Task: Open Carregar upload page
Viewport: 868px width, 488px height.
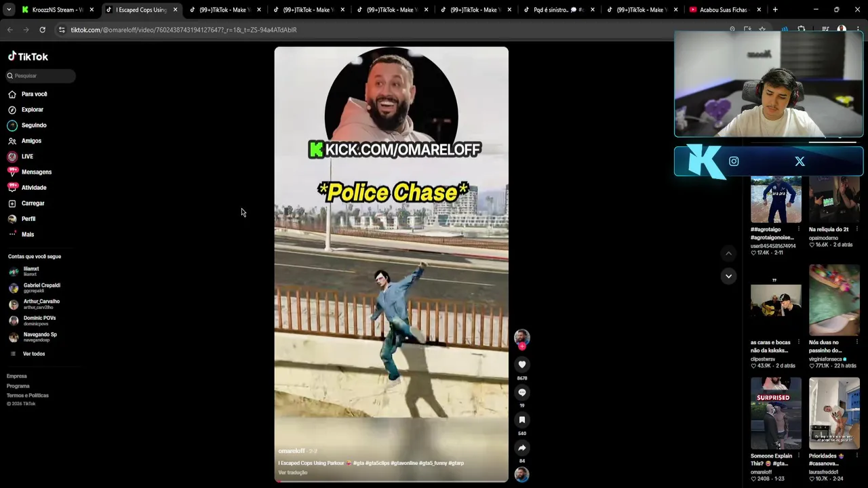Action: (26, 203)
